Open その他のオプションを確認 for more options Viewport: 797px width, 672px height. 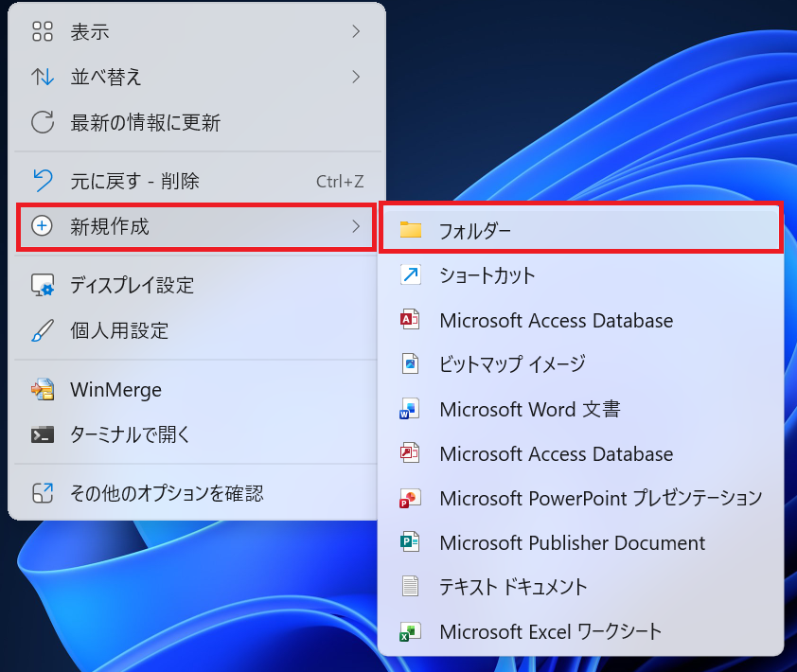tap(166, 493)
